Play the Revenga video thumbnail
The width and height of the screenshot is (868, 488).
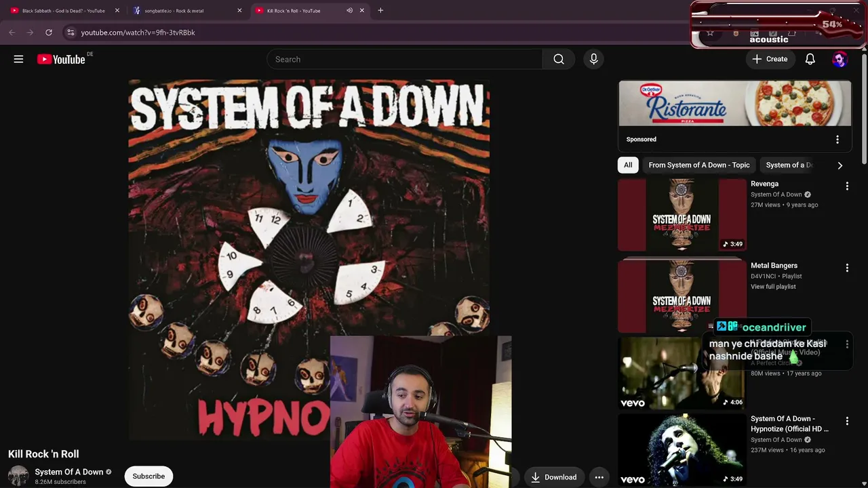click(682, 215)
